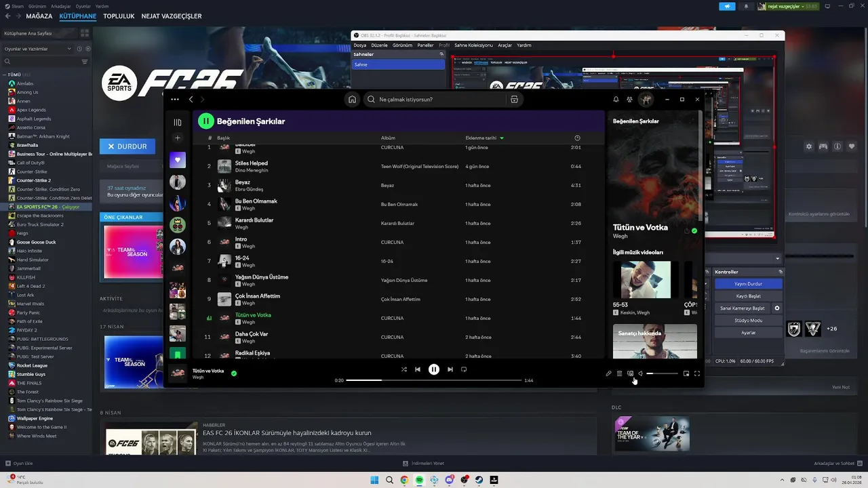Click Steam announcements megaphone button
This screenshot has height=488, width=868.
(727, 6)
